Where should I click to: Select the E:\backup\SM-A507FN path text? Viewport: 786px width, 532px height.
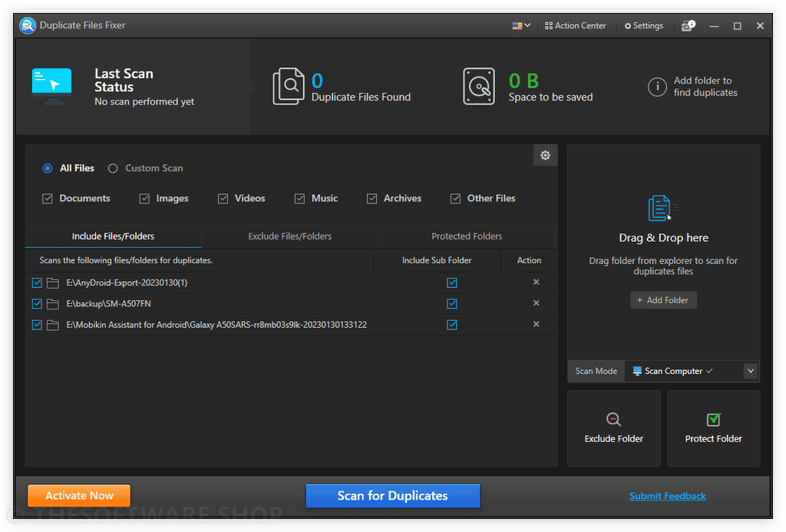coord(109,304)
